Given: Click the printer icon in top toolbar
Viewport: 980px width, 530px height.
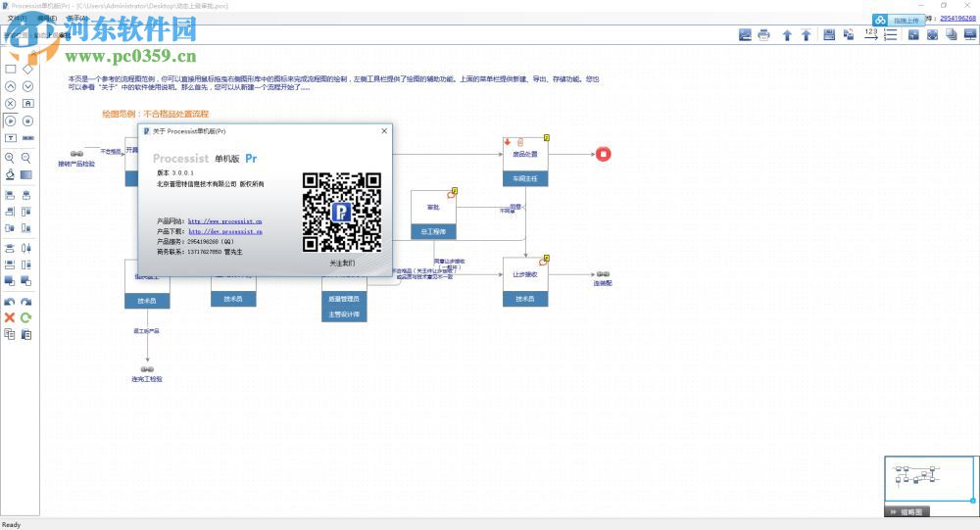Looking at the screenshot, I should tap(763, 35).
